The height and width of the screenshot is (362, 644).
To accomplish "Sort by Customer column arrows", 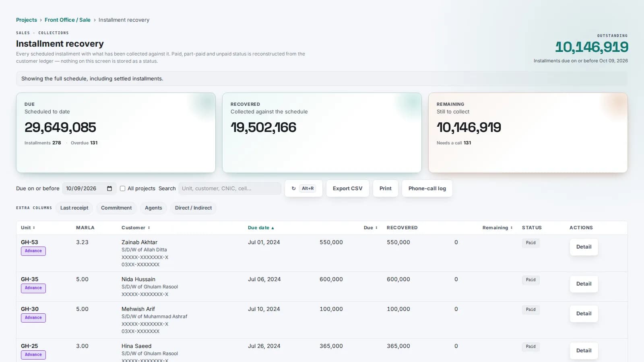I will 149,228.
